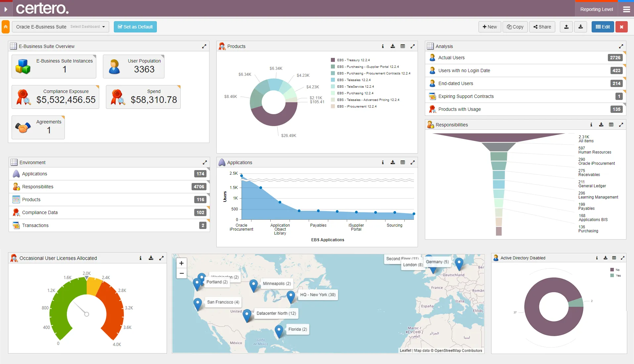Copy the current dashboard

tap(515, 27)
